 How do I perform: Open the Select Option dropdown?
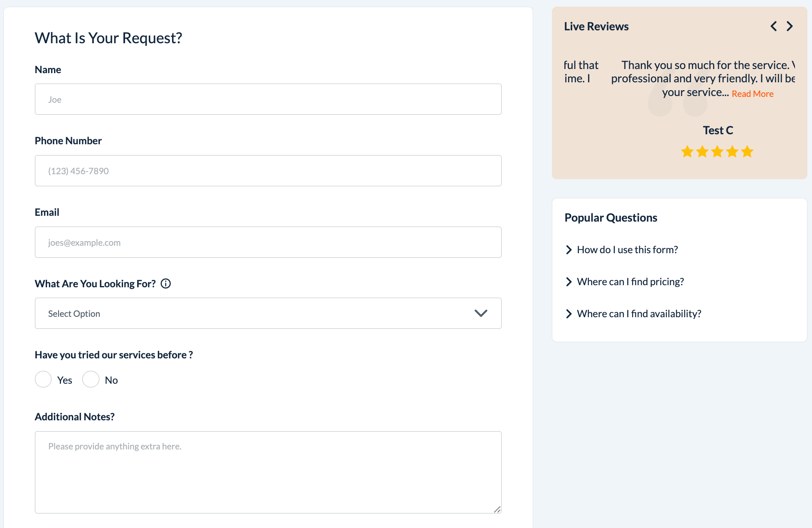[268, 313]
